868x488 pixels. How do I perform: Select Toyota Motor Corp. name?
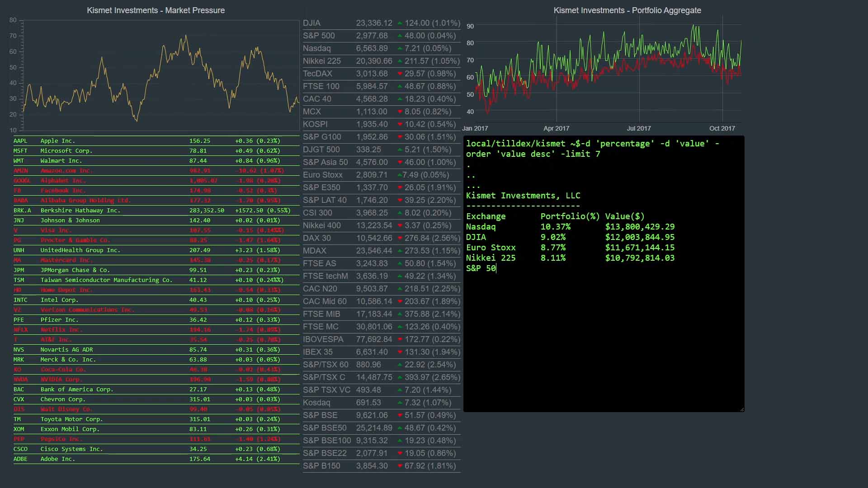coord(71,419)
